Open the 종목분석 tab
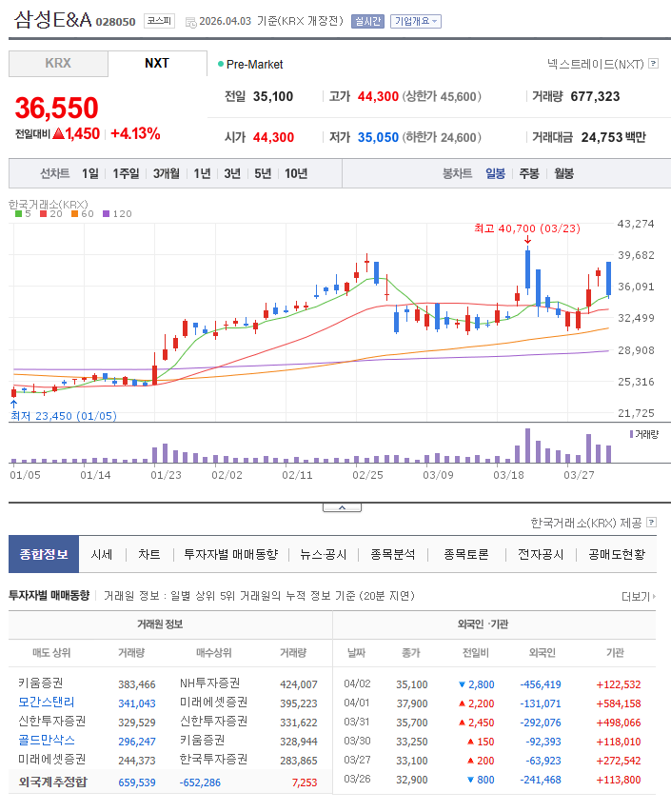The height and width of the screenshot is (812, 671). coord(393,554)
